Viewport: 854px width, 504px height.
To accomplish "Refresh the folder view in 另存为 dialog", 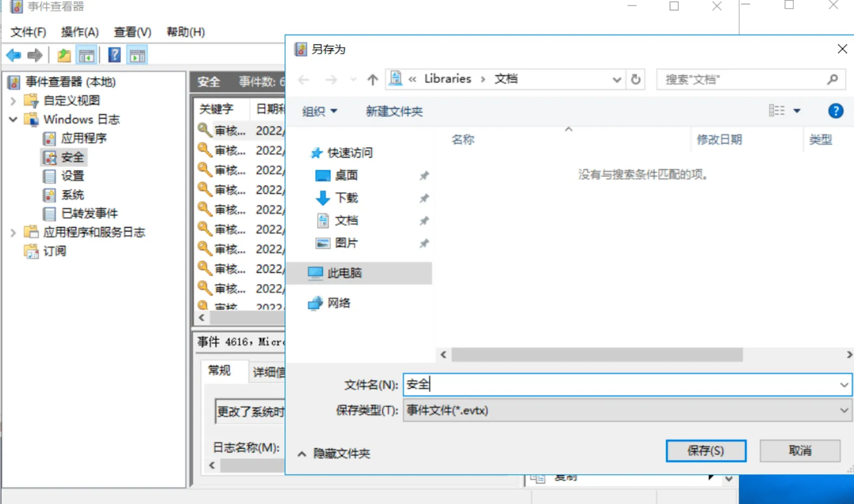I will click(x=636, y=80).
